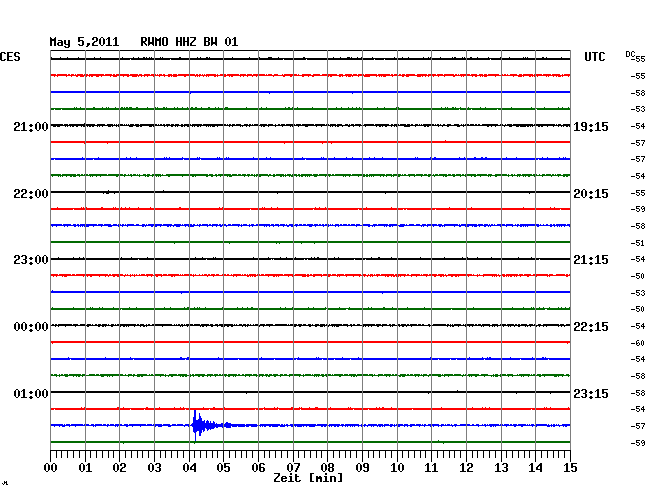650x494 pixels.
Task: Click the UTC time zone header
Action: pos(594,57)
